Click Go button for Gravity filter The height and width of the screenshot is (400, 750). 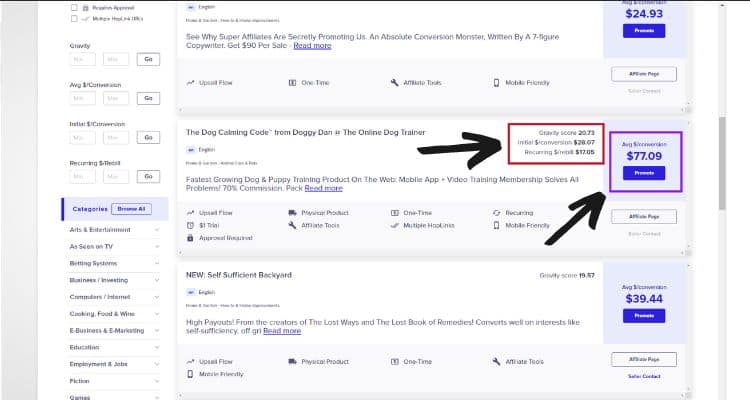click(148, 59)
